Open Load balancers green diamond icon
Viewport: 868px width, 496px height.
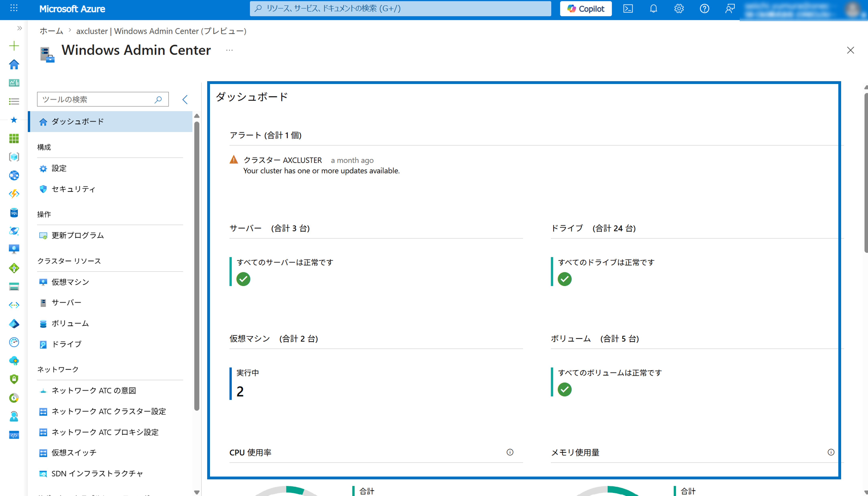[14, 268]
